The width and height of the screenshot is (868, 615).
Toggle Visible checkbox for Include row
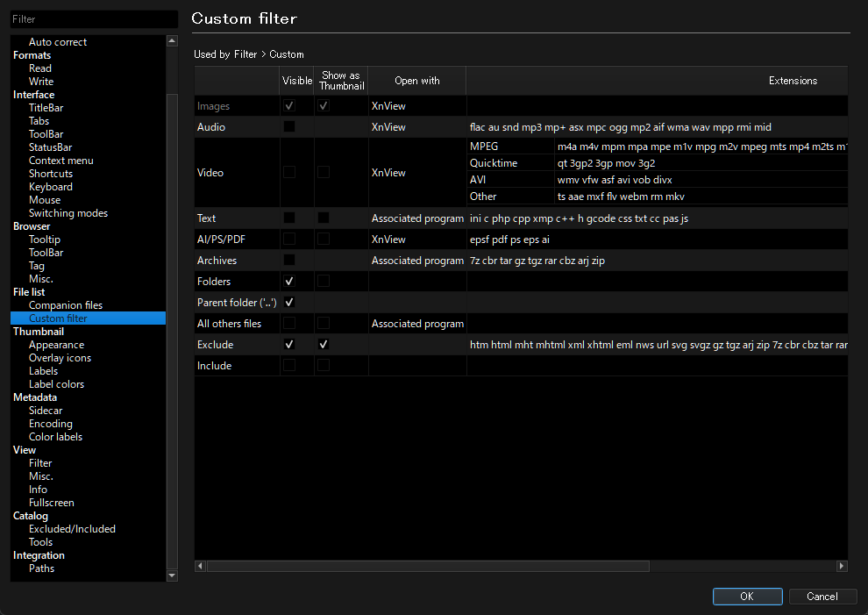(289, 366)
